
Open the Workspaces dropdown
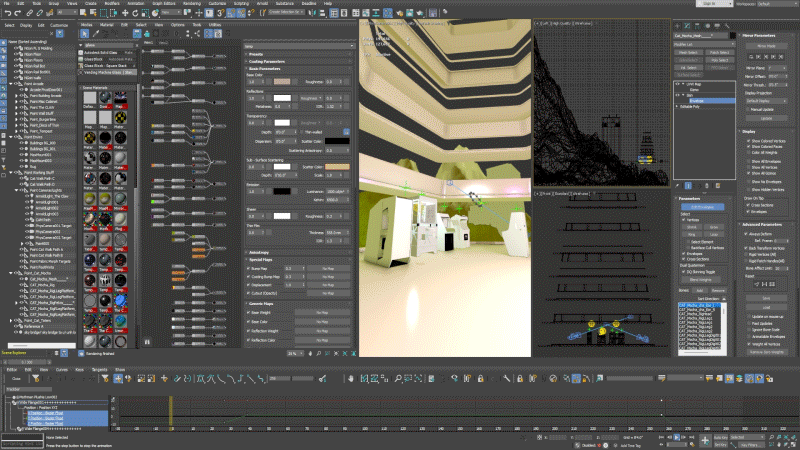coord(776,3)
